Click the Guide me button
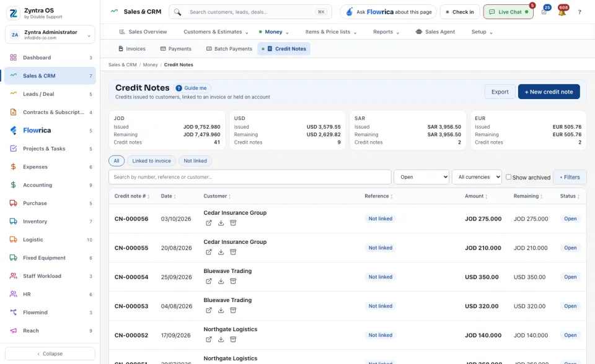595x364 pixels. click(x=192, y=88)
